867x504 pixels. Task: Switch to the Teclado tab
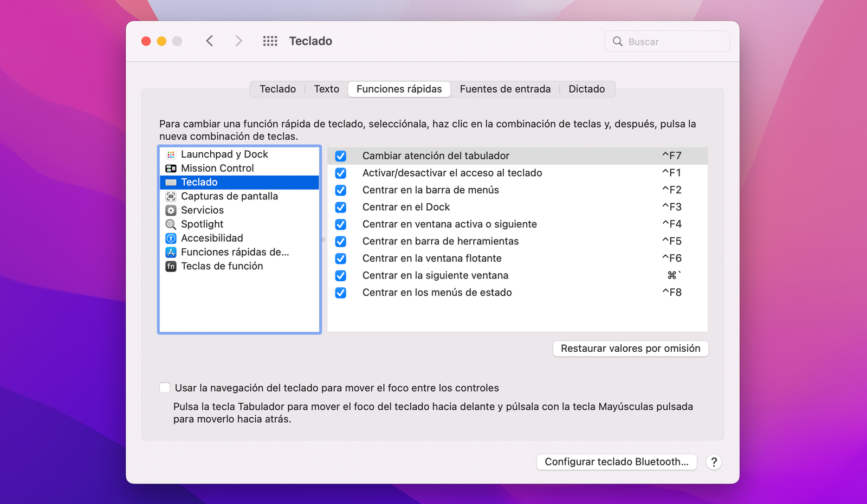coord(277,89)
